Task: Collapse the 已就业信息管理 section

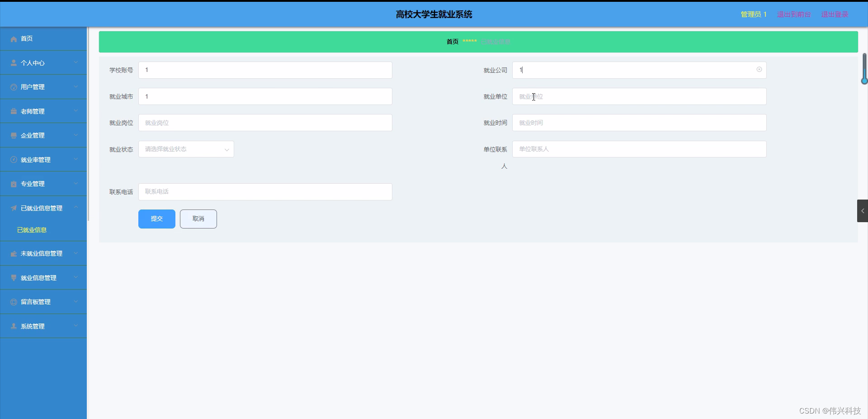Action: tap(43, 208)
